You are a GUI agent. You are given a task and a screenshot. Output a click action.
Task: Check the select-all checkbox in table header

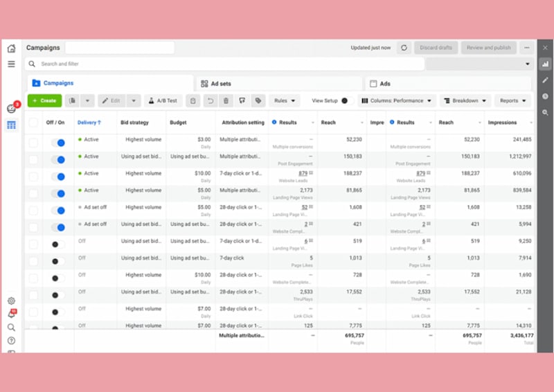(33, 123)
